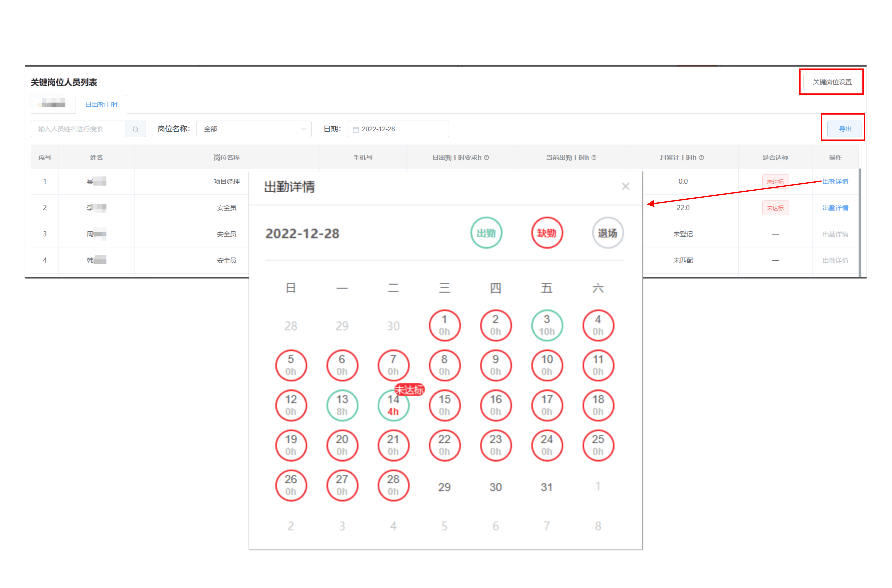Viewport: 892px width, 588px height.
Task: Click the 是否达标 column header
Action: point(775,158)
